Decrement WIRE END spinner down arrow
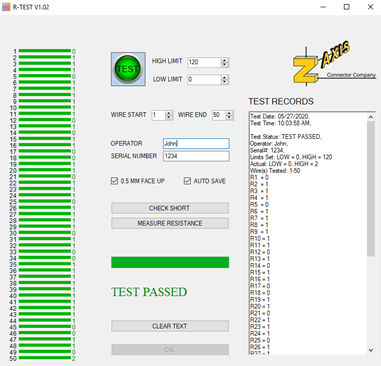This screenshot has width=381, height=366. coord(229,117)
